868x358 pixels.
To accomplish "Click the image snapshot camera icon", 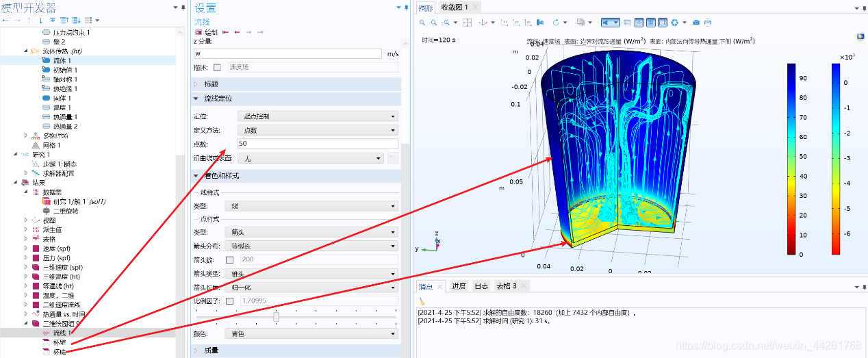I will [696, 23].
